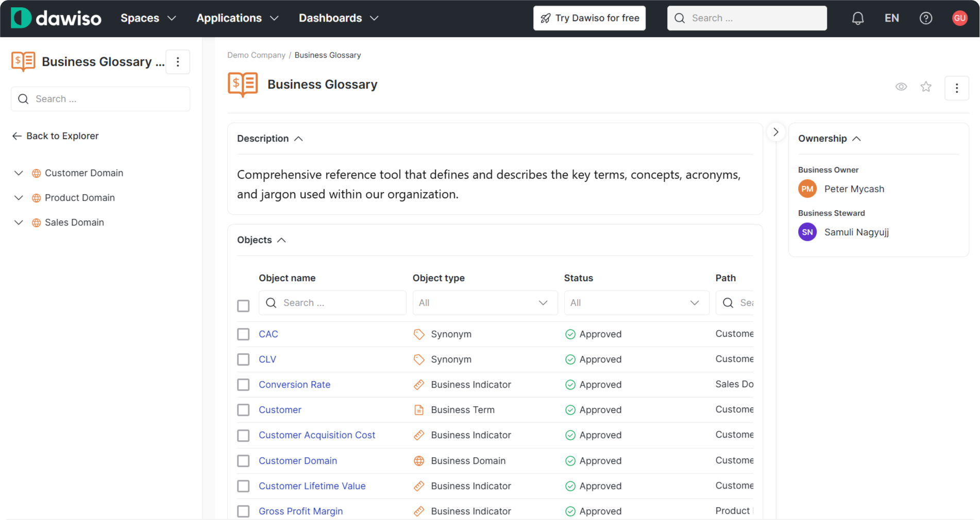Screen dimensions: 980x520
Task: Click the Business Term document icon beside Customer
Action: [419, 410]
